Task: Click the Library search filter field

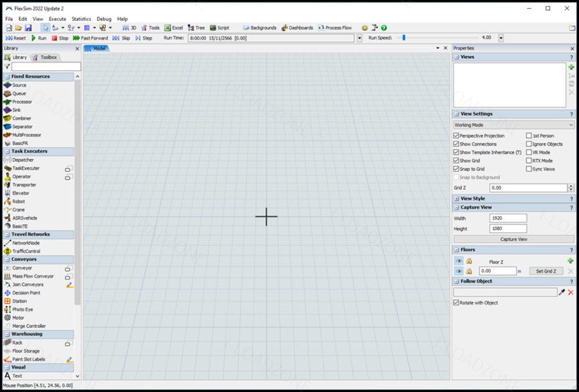Action: (x=46, y=67)
